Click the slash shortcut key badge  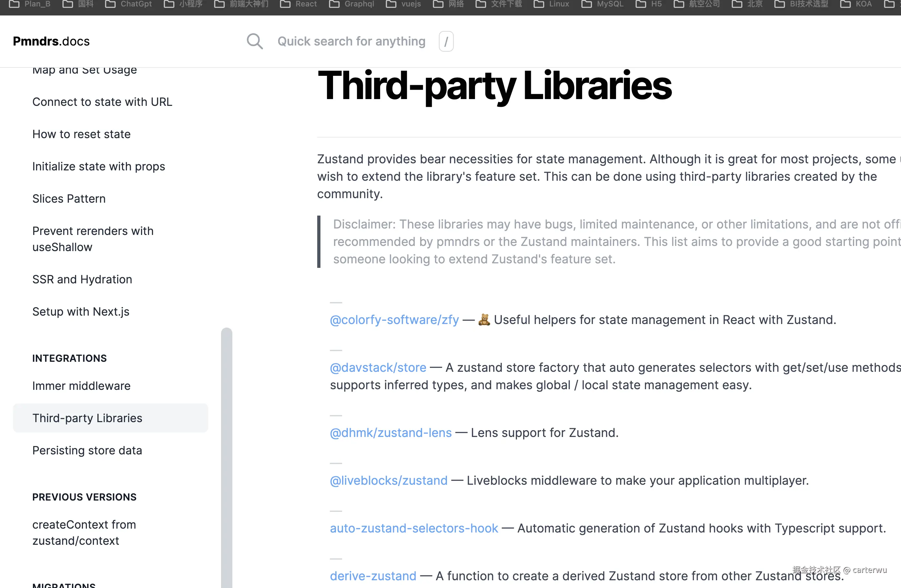(x=446, y=41)
